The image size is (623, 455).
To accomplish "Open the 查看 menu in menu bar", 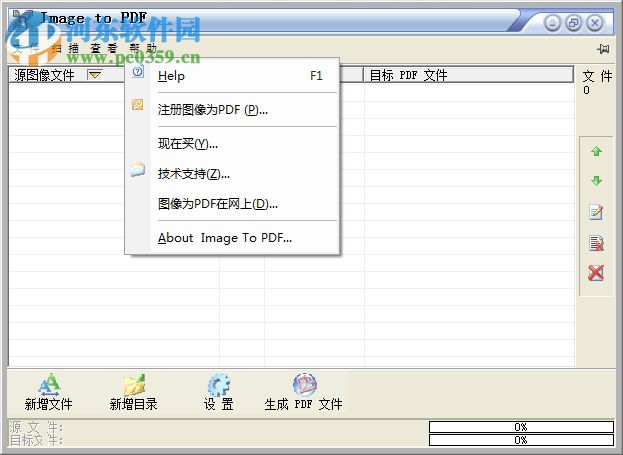I will pos(104,48).
